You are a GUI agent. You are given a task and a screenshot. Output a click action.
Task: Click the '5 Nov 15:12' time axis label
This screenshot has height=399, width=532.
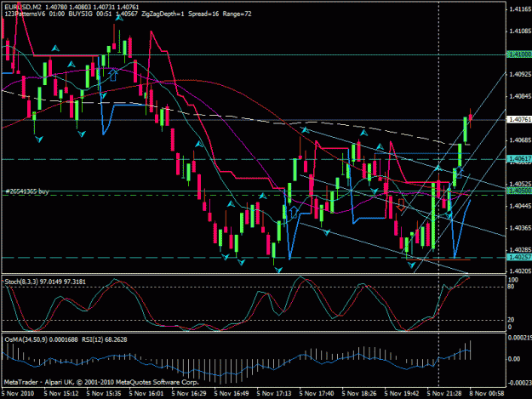point(61,393)
